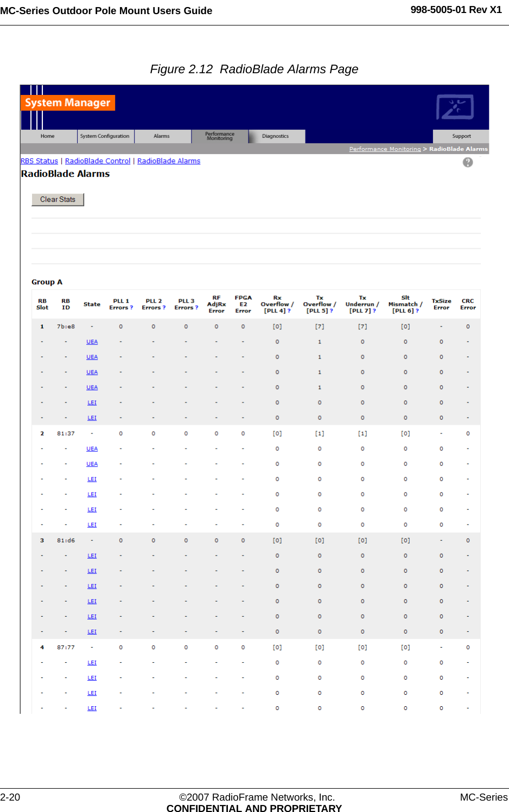Open help for Slt Mismatch [PLL 6]

tap(417, 311)
